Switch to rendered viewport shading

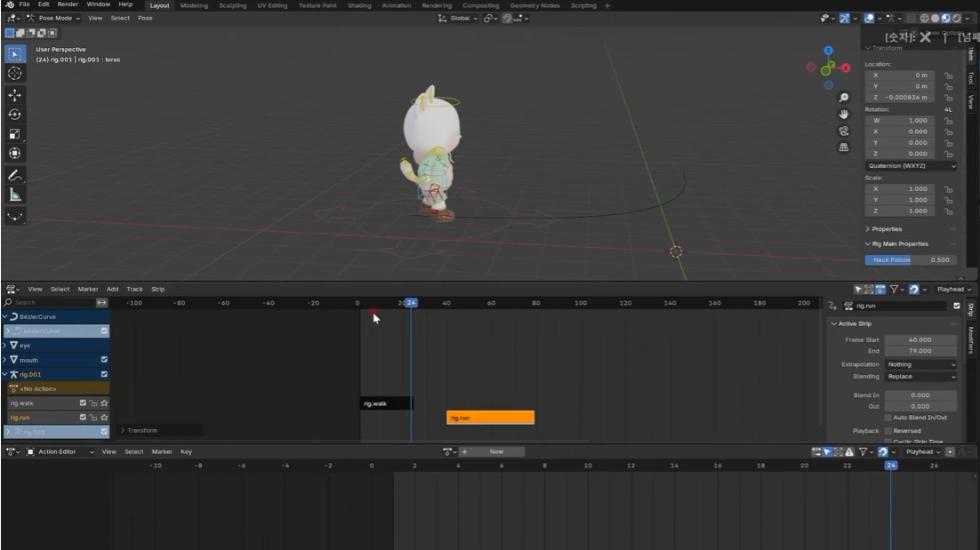point(956,18)
